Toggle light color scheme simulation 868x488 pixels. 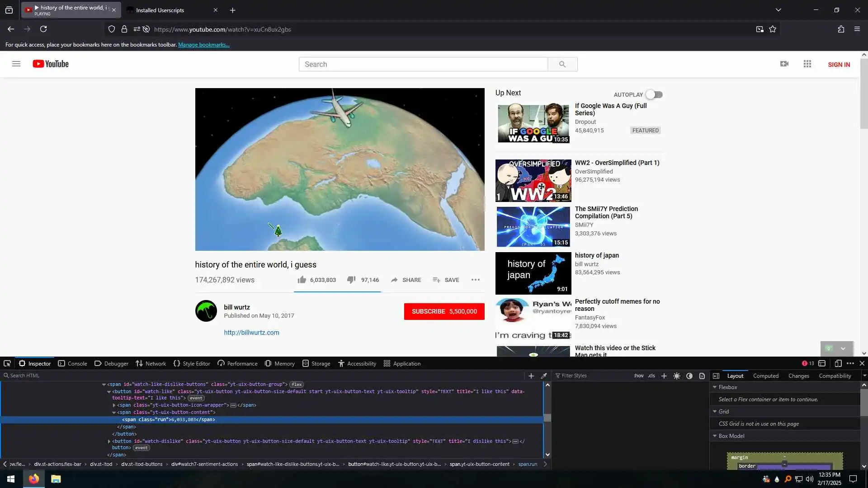pos(677,375)
